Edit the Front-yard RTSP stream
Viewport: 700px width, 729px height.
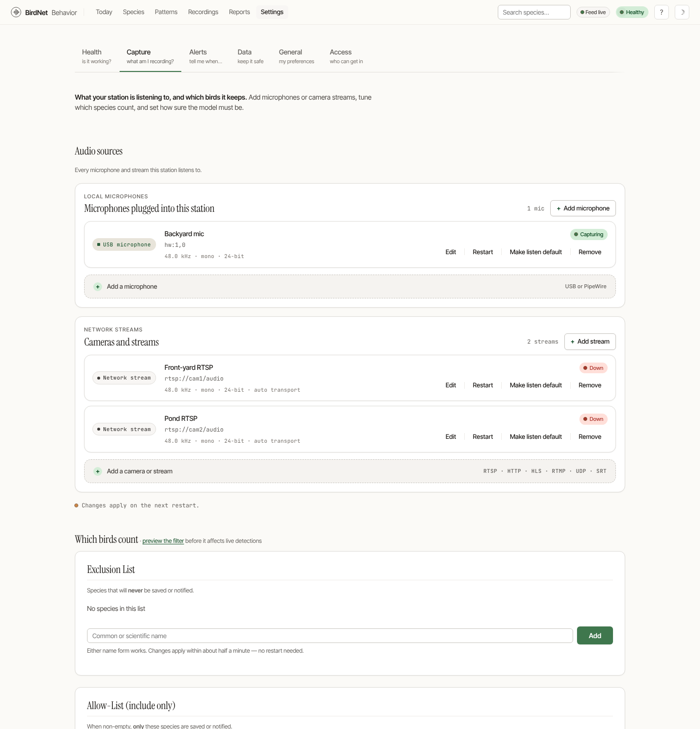451,385
